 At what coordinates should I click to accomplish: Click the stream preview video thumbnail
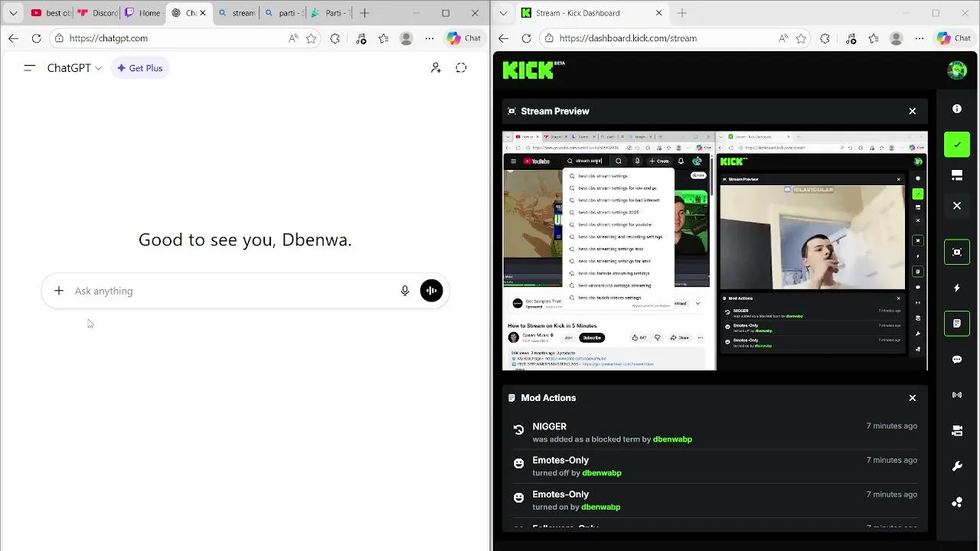coord(715,251)
